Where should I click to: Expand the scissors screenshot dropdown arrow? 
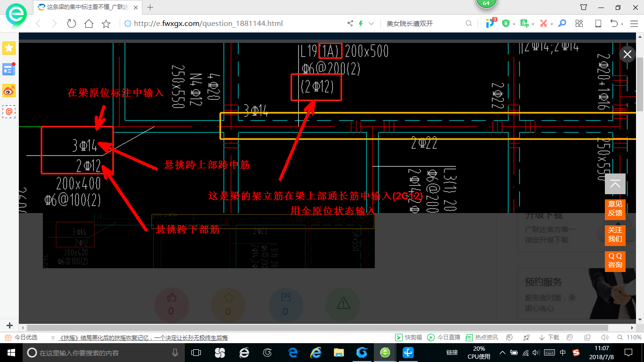point(551,24)
